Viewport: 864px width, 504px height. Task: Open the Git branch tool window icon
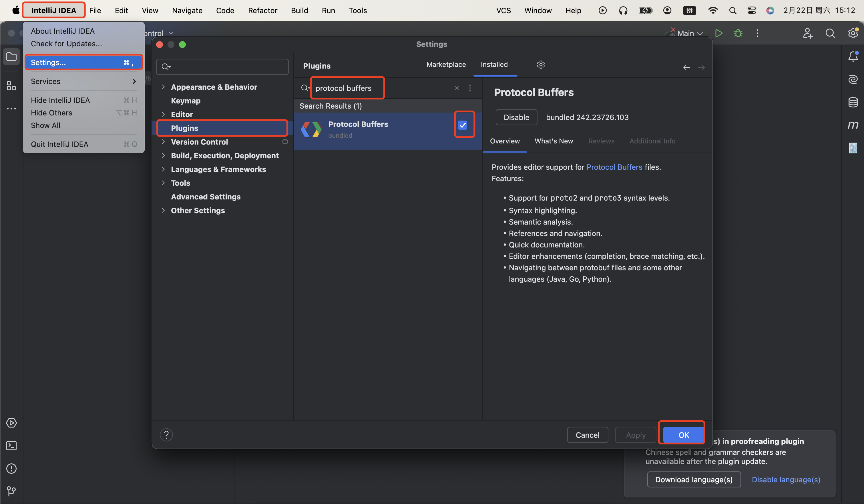pos(11,491)
